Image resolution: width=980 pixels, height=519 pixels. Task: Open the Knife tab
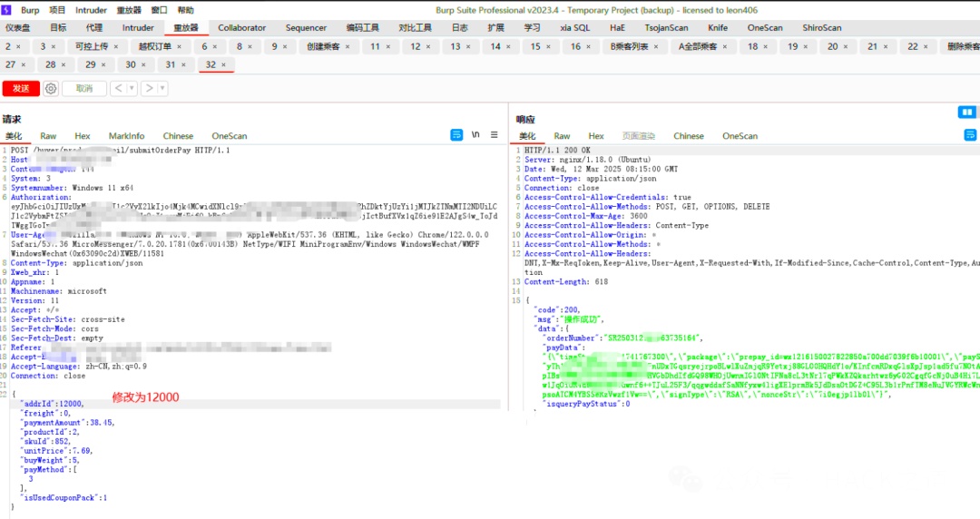pyautogui.click(x=718, y=28)
